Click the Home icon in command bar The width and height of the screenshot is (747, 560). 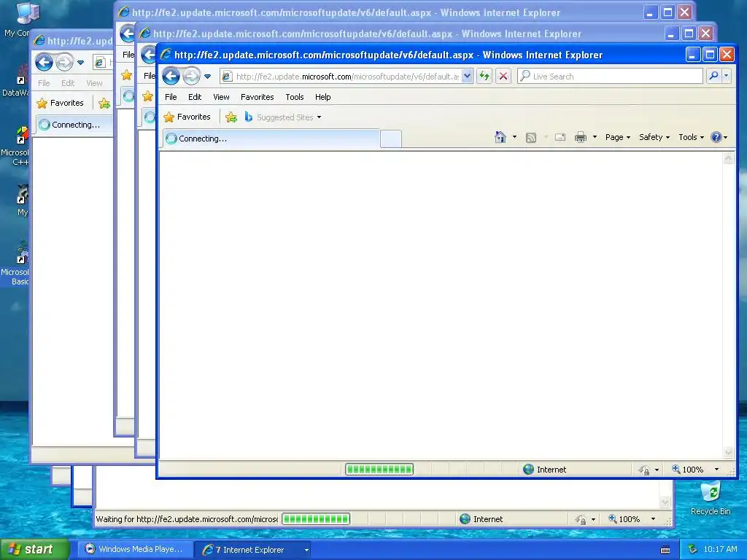pyautogui.click(x=500, y=137)
